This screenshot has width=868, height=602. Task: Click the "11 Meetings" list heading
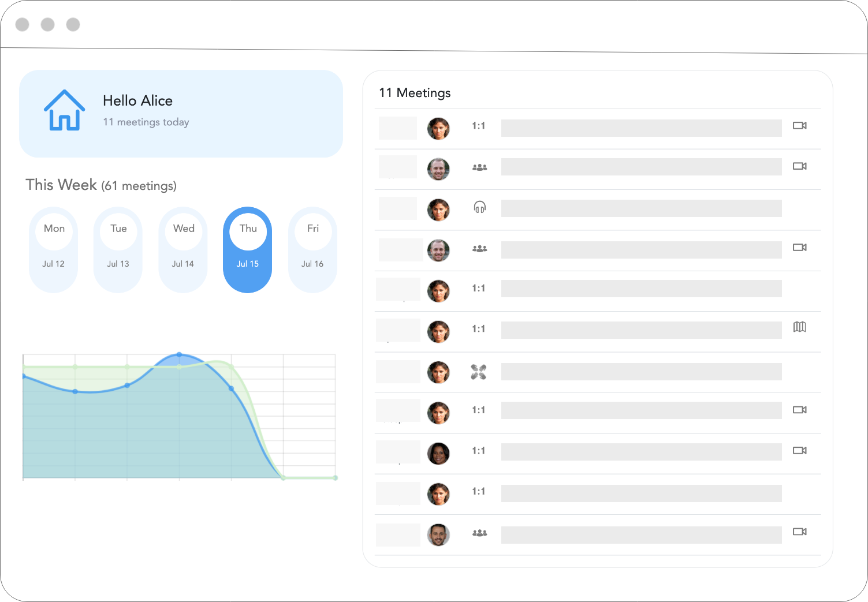(415, 93)
